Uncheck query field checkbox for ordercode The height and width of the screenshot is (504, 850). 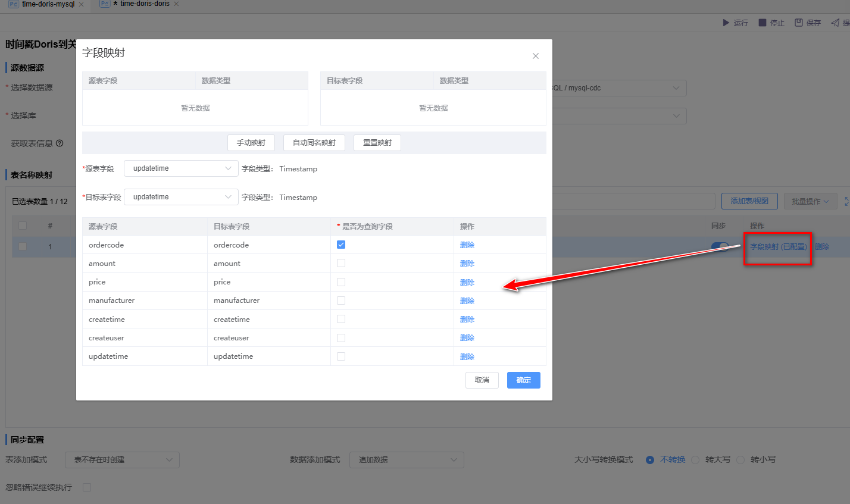[x=341, y=245]
